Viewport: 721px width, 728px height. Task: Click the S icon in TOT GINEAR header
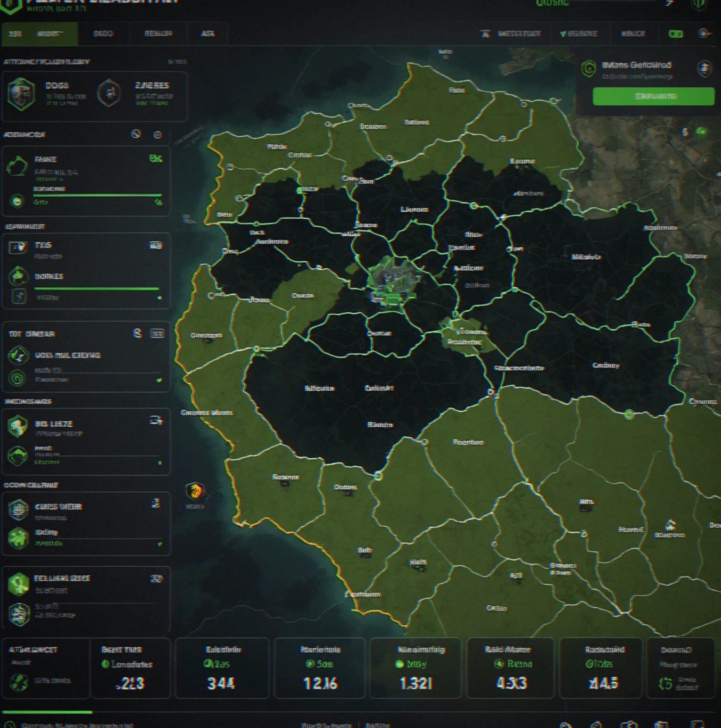click(137, 333)
